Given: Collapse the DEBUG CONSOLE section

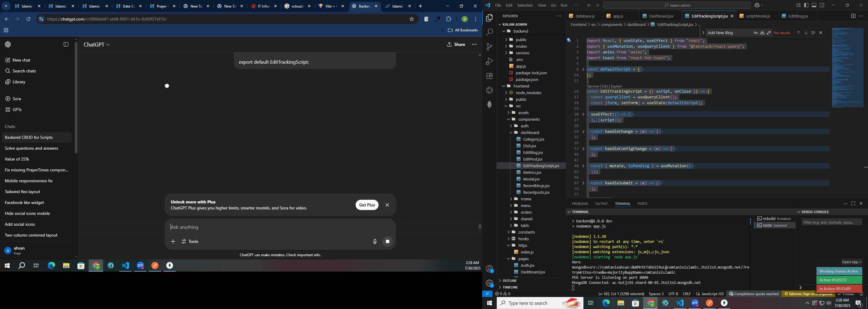Looking at the screenshot, I should [799, 212].
